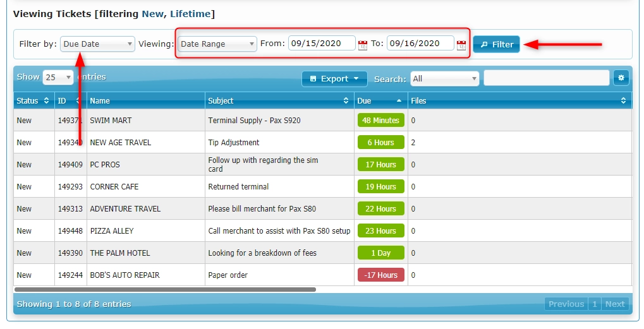644x329 pixels.
Task: Open the From date calendar picker icon
Action: [x=363, y=45]
